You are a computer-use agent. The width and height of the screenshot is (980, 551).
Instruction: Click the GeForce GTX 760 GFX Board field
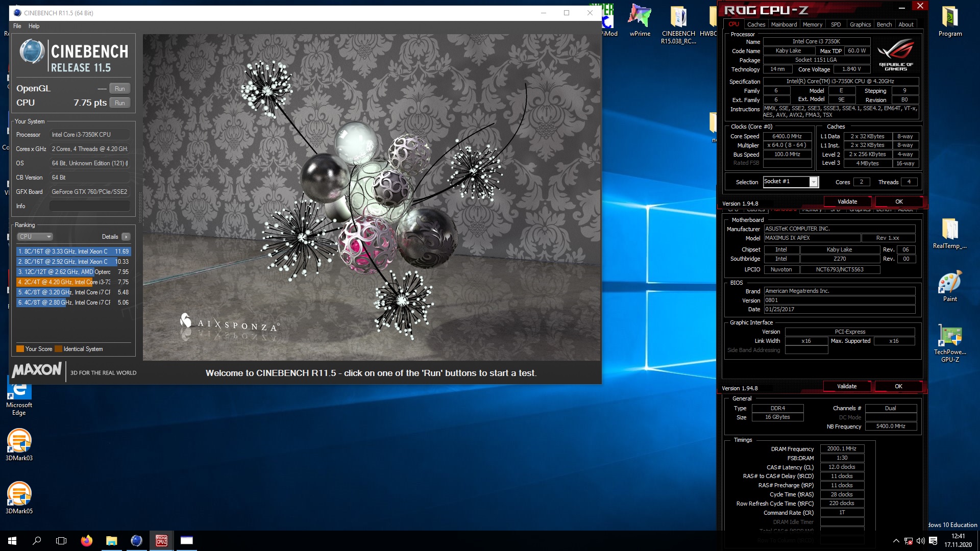(89, 192)
